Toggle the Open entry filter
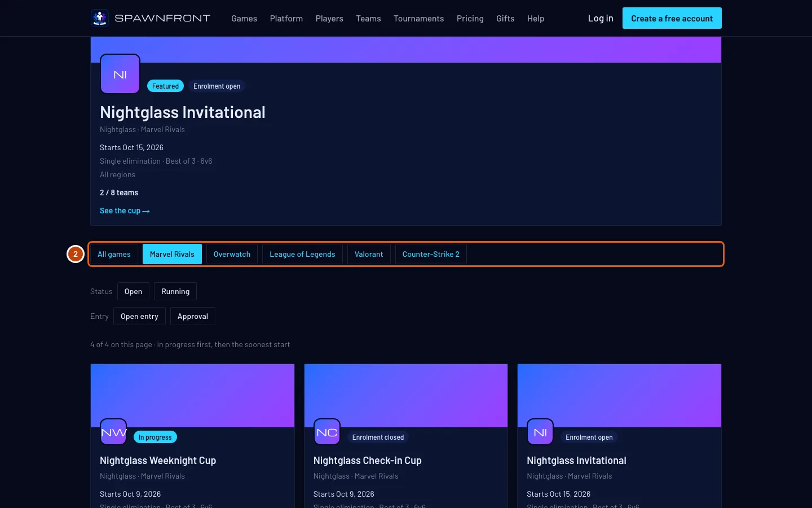This screenshot has width=812, height=508. tap(139, 316)
